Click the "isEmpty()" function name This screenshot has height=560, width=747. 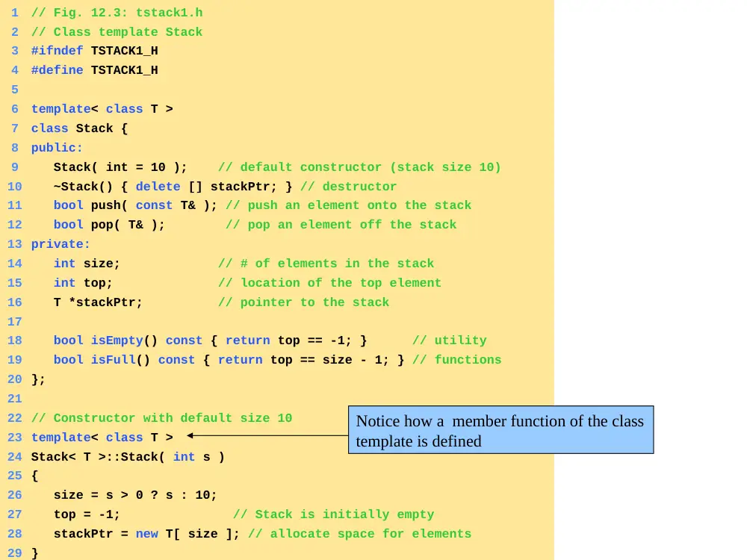(124, 340)
